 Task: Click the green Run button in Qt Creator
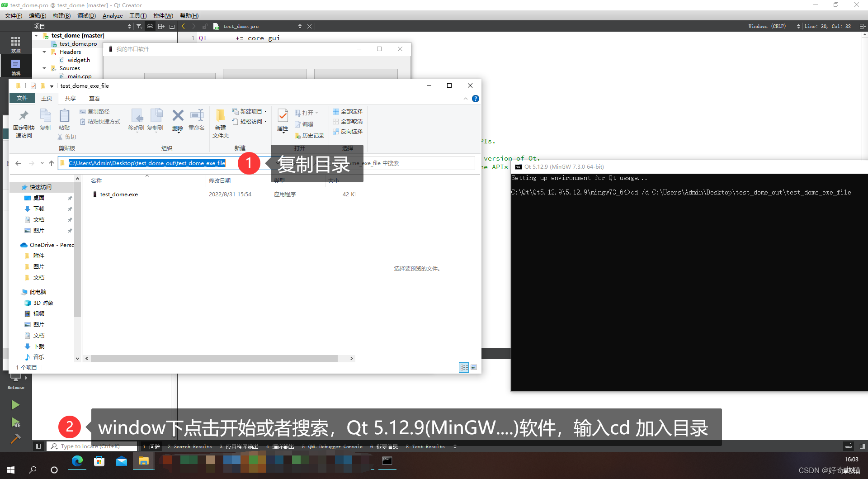[x=15, y=405]
